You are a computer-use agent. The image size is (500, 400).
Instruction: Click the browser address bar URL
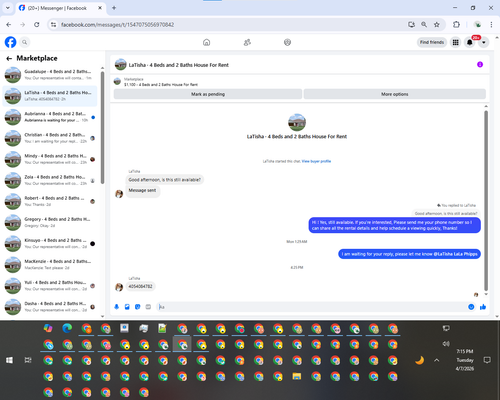coord(117,25)
